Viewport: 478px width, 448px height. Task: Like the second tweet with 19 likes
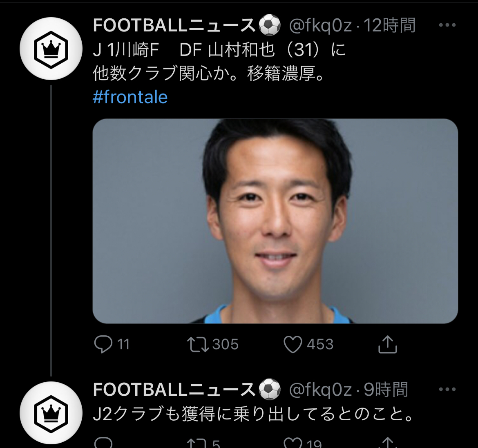tap(293, 443)
